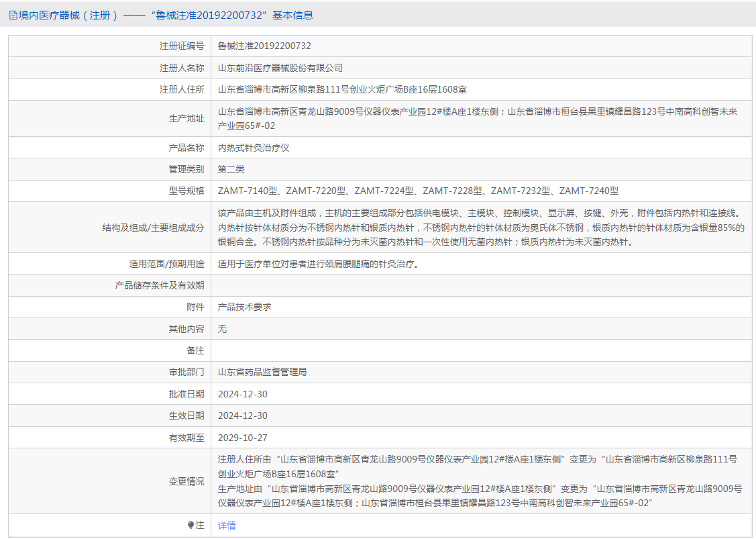
Task: Click the 其他内容 value 无
Action: (x=222, y=329)
